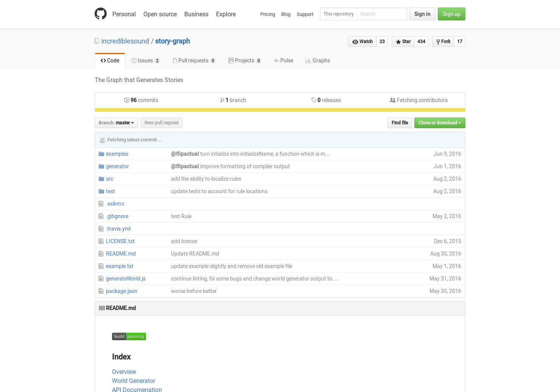The width and height of the screenshot is (560, 392).
Task: Click the avatar beside Fetching latest commit
Action: tap(103, 140)
